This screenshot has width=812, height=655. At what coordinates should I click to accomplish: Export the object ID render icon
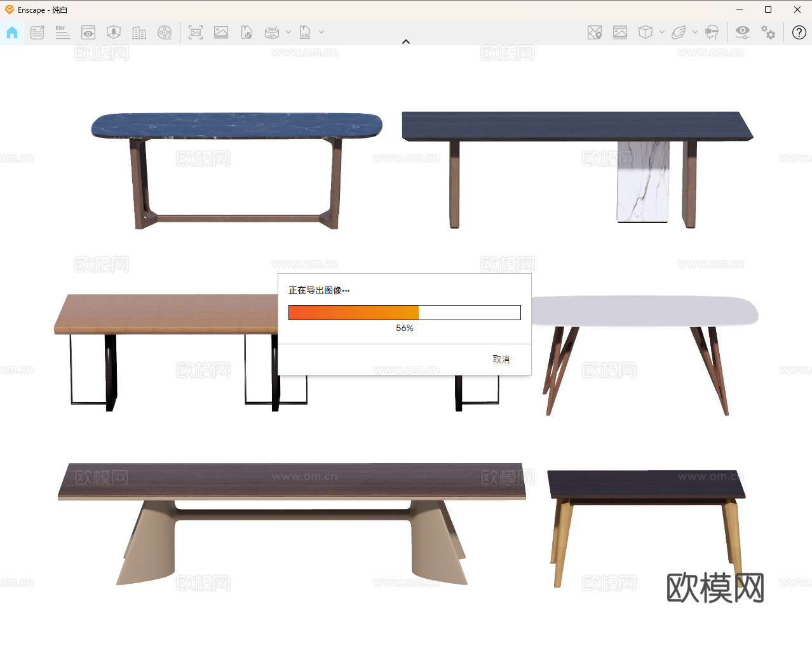(x=247, y=32)
